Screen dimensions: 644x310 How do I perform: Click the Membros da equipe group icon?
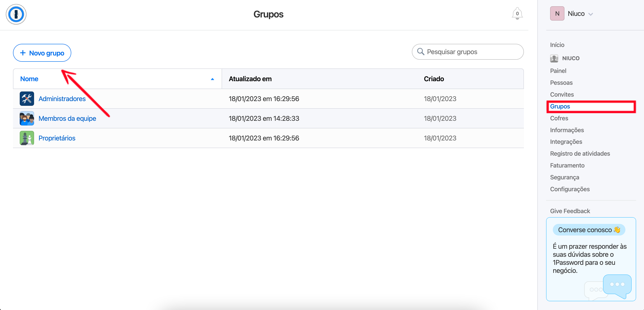pyautogui.click(x=27, y=118)
